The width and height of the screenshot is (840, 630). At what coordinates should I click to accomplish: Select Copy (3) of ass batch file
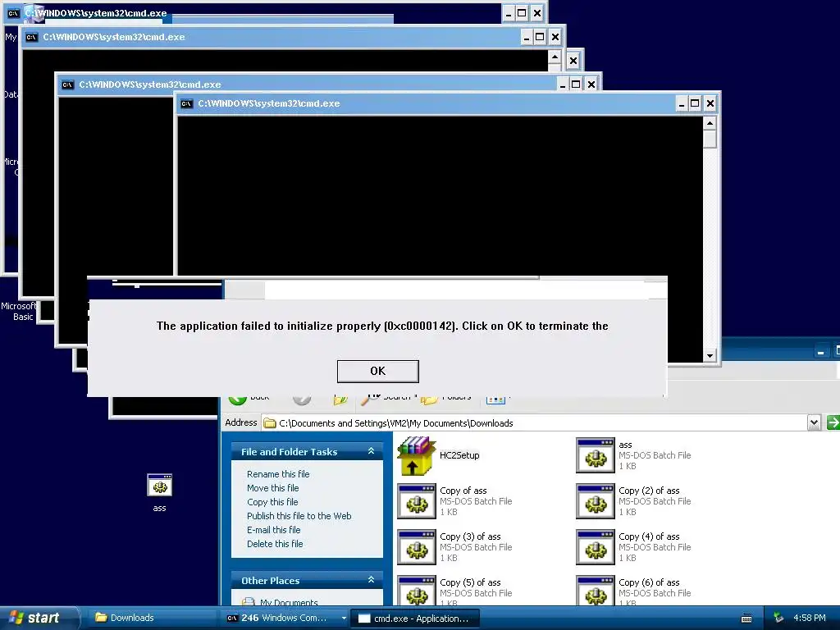point(454,547)
